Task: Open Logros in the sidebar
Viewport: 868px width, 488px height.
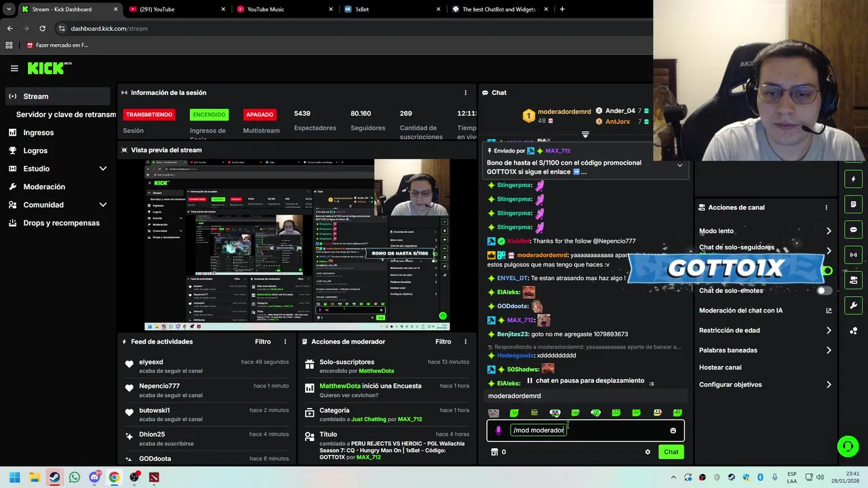Action: click(35, 150)
